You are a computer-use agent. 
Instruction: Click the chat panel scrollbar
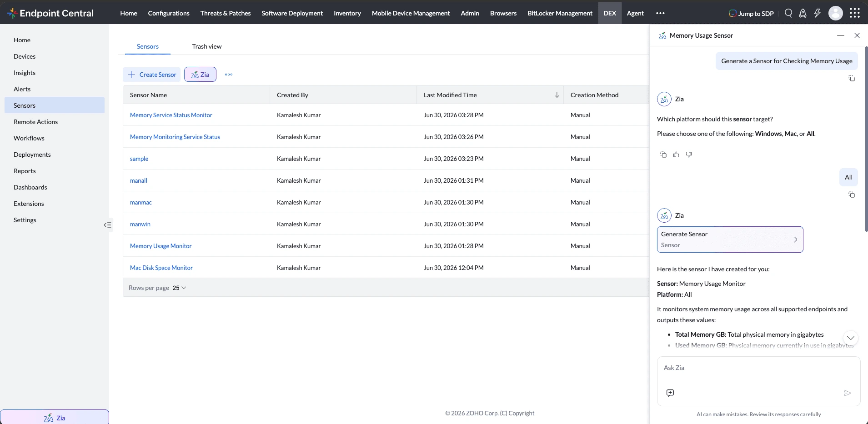[x=866, y=139]
